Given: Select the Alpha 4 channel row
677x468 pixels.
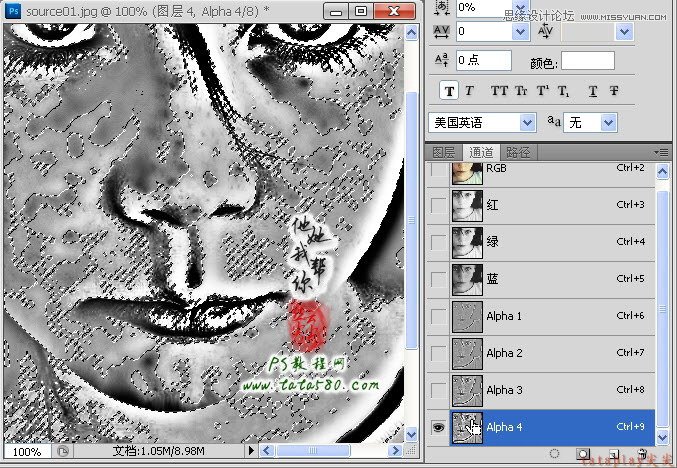Looking at the screenshot, I should 541,427.
